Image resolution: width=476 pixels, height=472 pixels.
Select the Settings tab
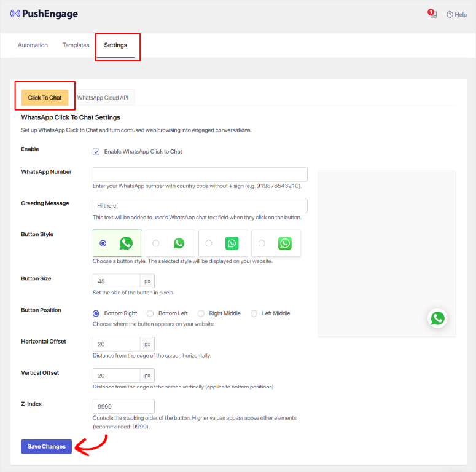click(x=115, y=45)
